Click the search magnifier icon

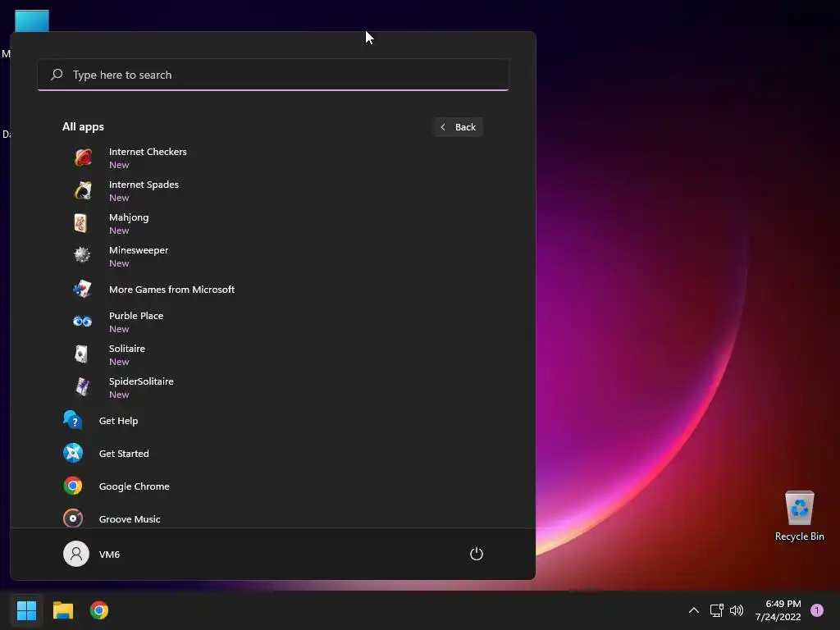point(57,75)
